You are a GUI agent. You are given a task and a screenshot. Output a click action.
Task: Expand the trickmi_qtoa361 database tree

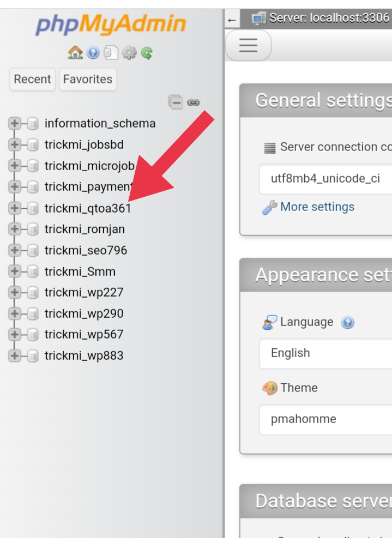tap(14, 208)
